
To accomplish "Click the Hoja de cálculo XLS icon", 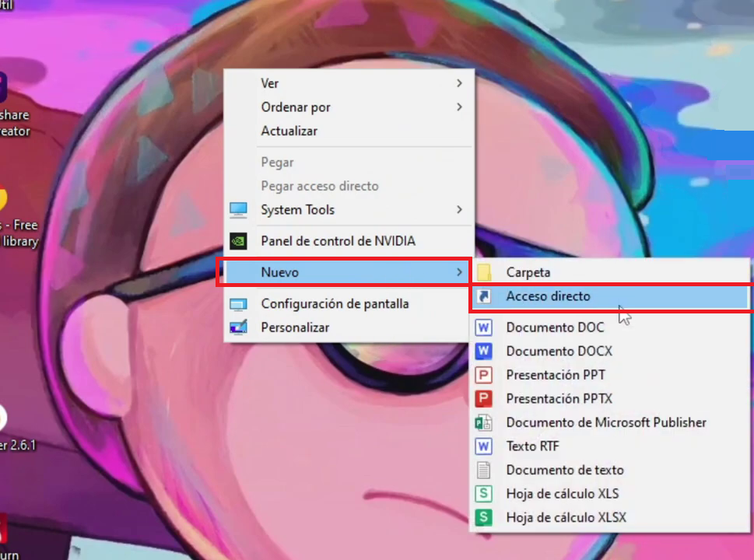I will point(484,494).
